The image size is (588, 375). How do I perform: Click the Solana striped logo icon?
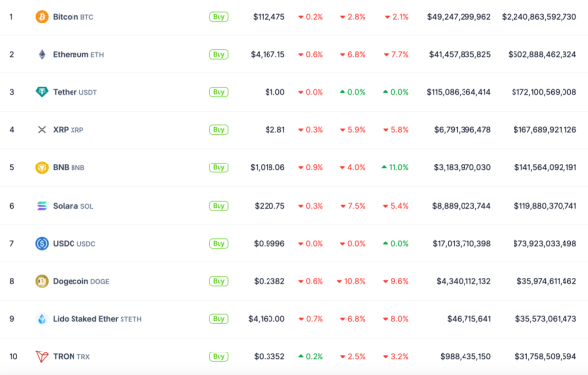[42, 206]
